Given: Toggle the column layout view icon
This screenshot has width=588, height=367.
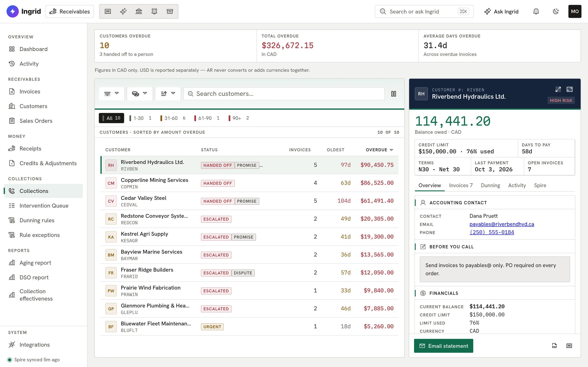Looking at the screenshot, I should pos(394,94).
